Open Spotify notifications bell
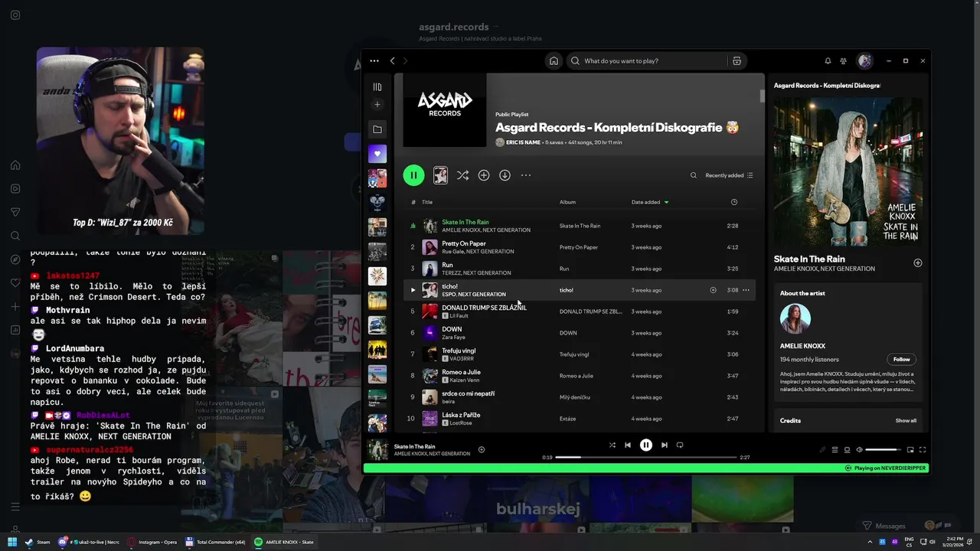 tap(828, 60)
